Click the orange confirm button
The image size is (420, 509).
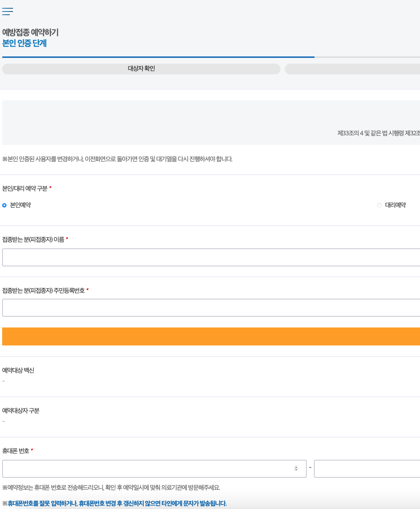click(x=211, y=336)
